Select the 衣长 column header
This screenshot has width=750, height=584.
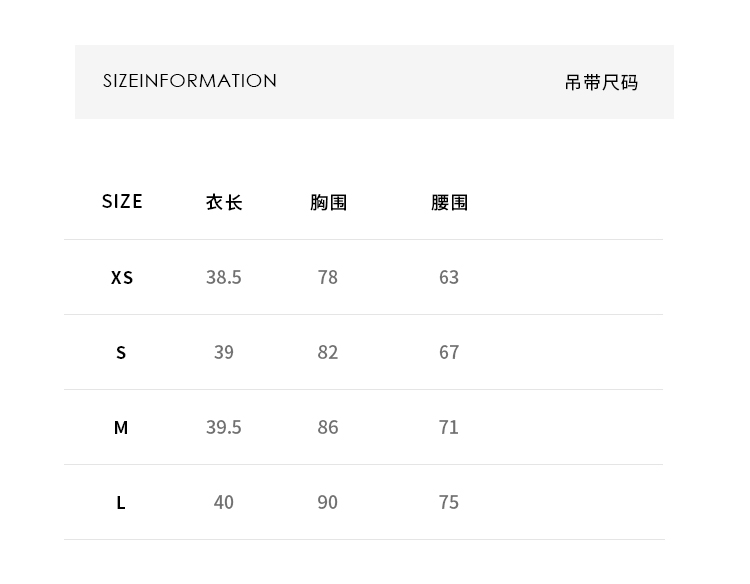coord(224,202)
